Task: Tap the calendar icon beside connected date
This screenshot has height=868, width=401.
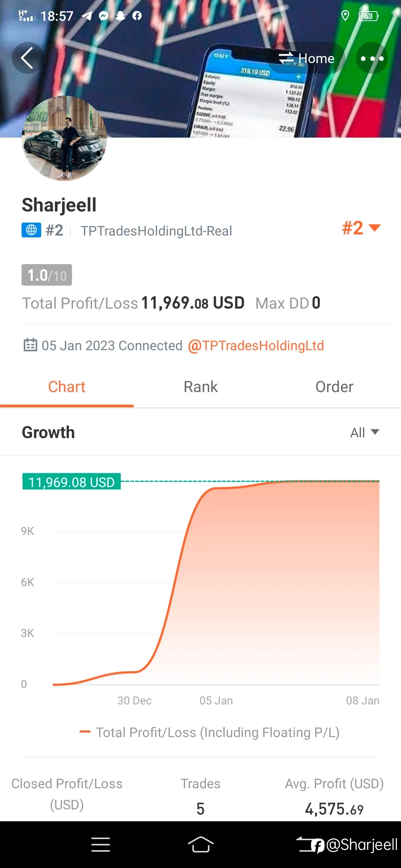Action: (x=30, y=345)
